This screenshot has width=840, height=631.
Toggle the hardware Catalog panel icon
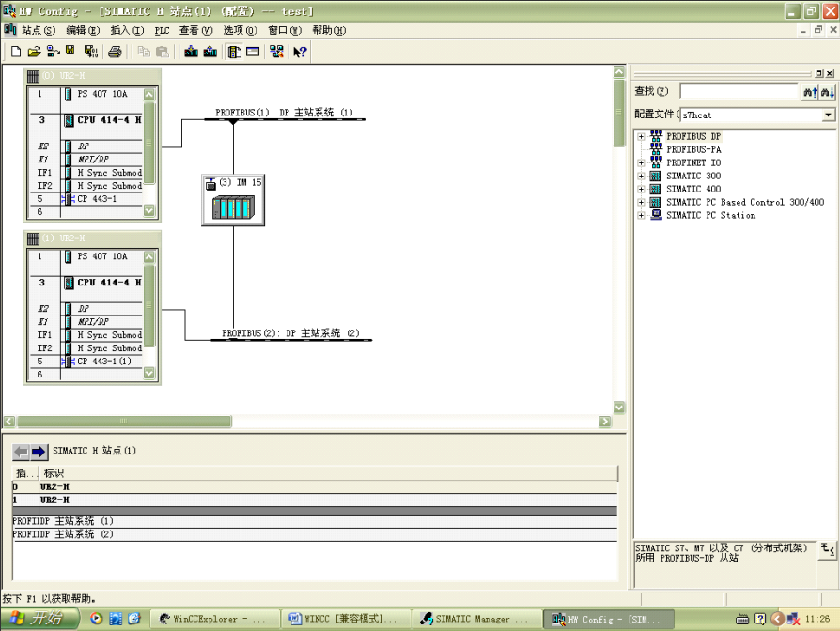coord(234,52)
